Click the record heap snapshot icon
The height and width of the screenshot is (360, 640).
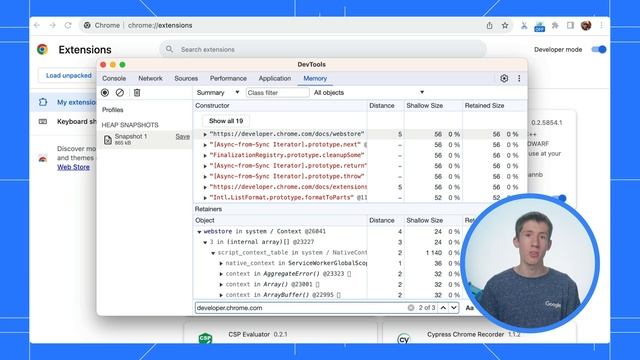(x=105, y=93)
